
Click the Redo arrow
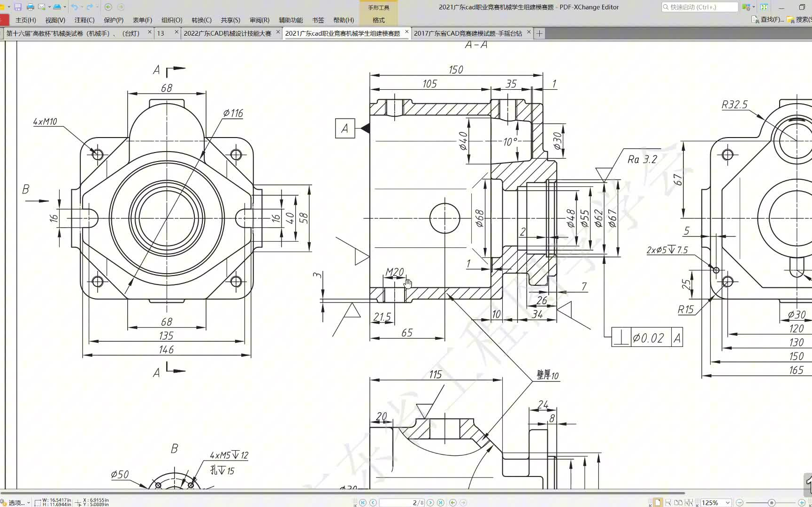click(90, 7)
